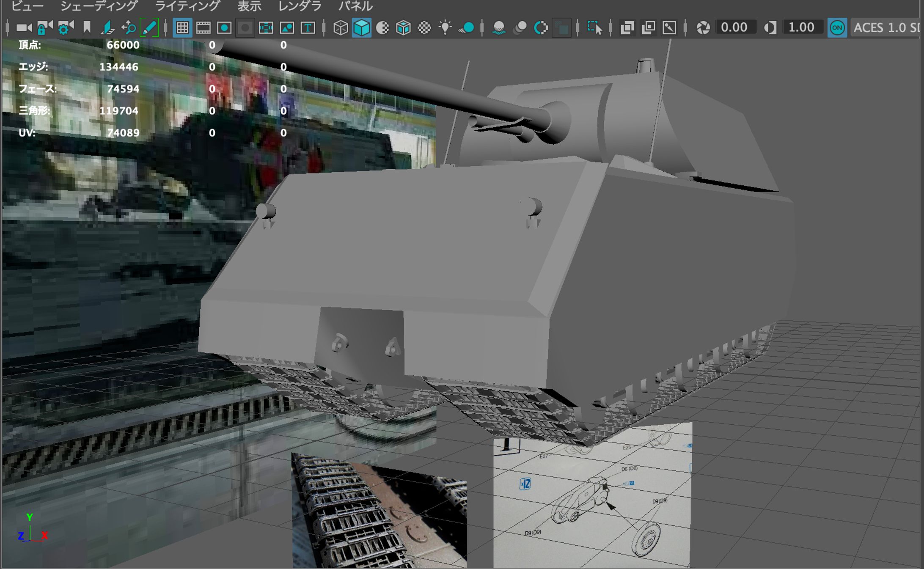This screenshot has height=569, width=924.
Task: Click the gamma value field 1.00
Action: [x=801, y=28]
